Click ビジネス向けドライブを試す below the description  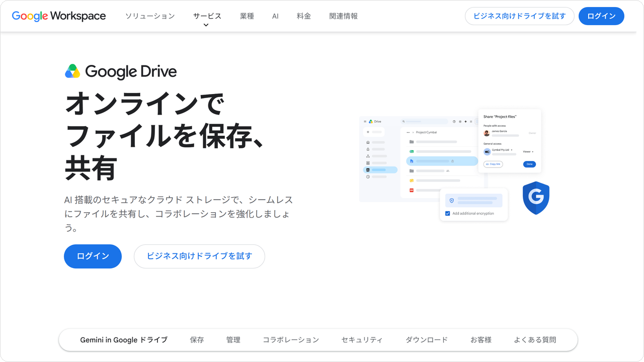coord(199,256)
